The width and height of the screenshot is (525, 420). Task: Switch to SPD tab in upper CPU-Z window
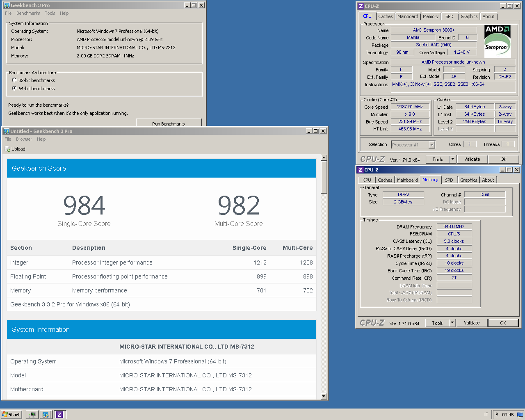click(450, 16)
